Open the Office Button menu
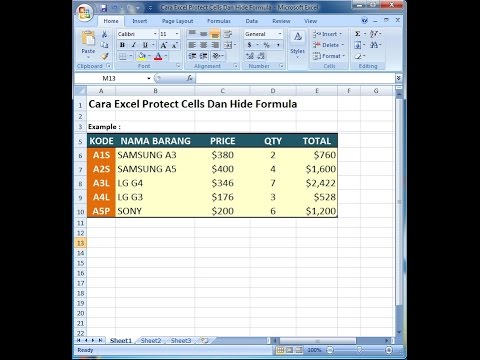The image size is (480, 360). point(84,13)
